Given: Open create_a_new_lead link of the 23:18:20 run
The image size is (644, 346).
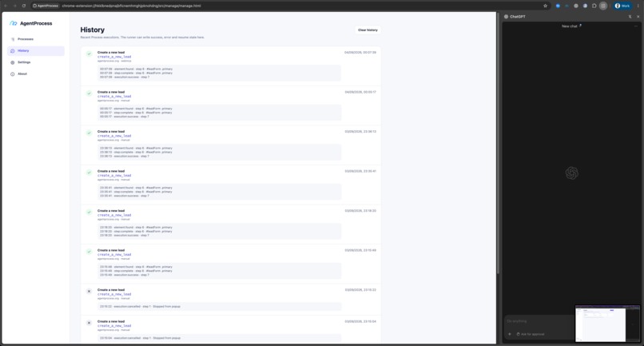Looking at the screenshot, I should coord(114,215).
